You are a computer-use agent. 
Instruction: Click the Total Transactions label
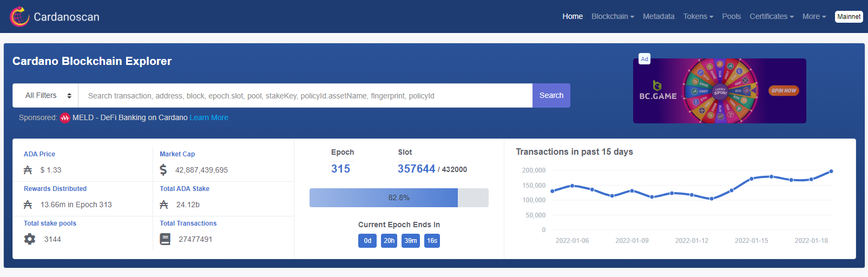188,223
